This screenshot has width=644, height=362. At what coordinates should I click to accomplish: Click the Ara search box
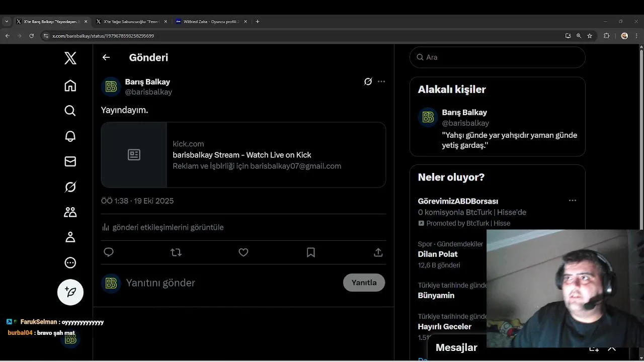click(x=498, y=57)
